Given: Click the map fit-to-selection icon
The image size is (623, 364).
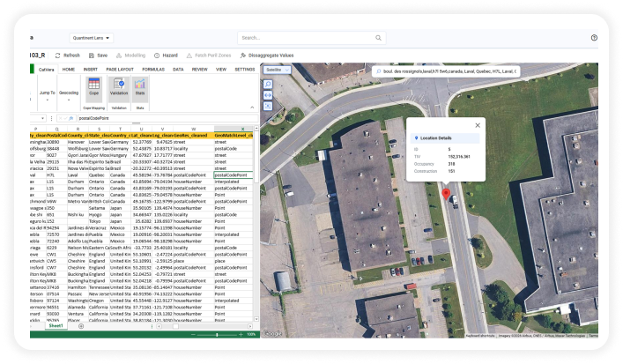Looking at the screenshot, I should tap(268, 106).
